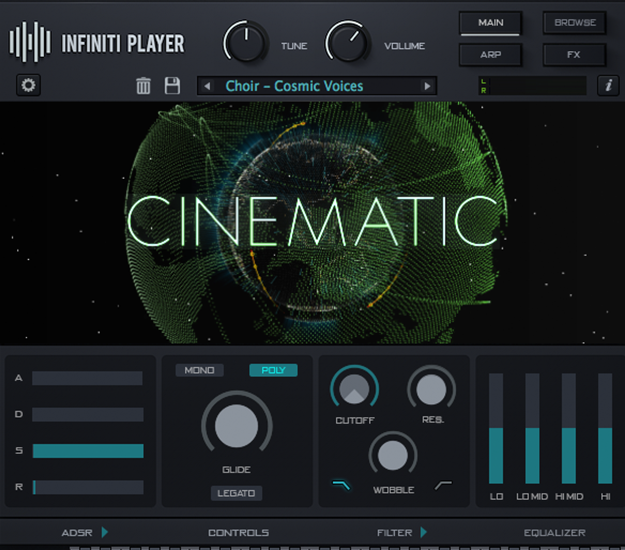This screenshot has height=550, width=625.
Task: Delete preset with the trash icon
Action: pos(143,86)
